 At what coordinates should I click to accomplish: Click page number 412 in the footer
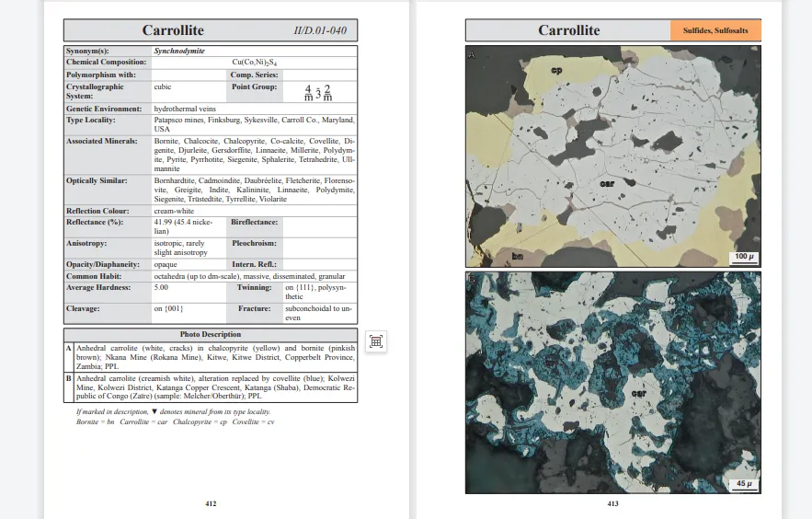211,503
